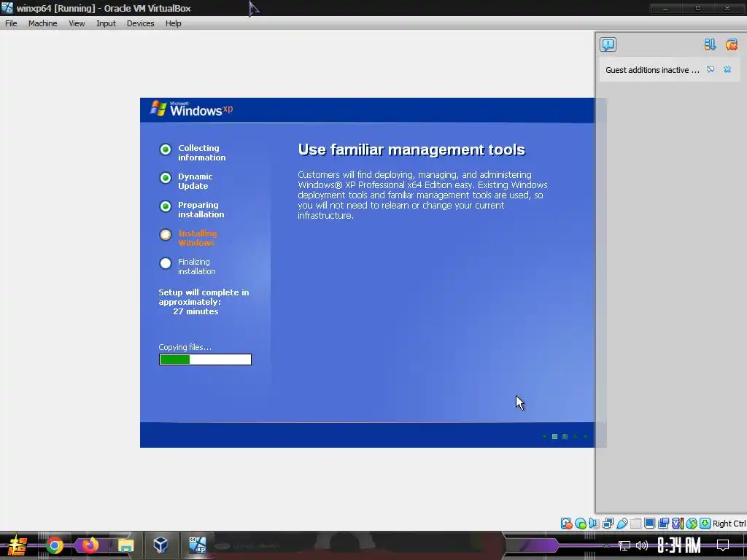The width and height of the screenshot is (747, 560).
Task: Click the notification center speech bubble icon
Action: coord(608,44)
